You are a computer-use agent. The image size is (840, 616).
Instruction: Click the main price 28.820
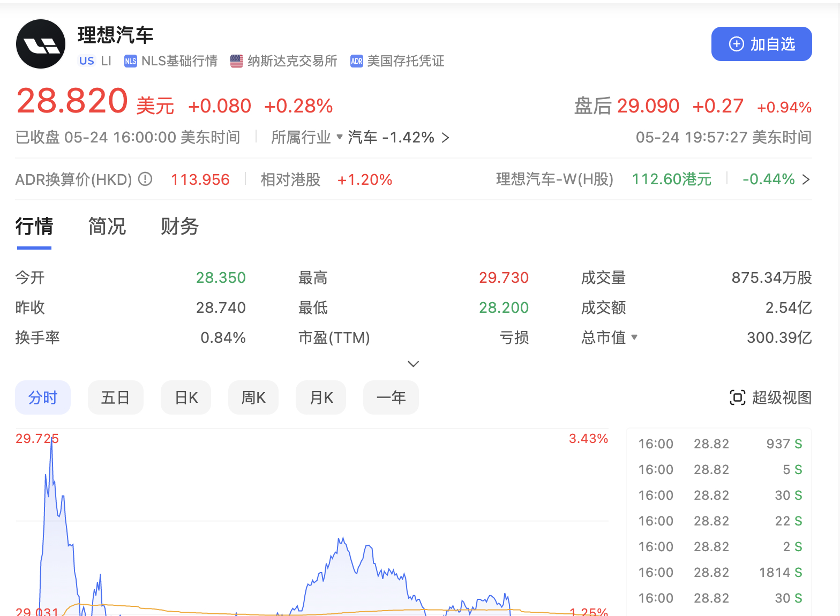72,101
